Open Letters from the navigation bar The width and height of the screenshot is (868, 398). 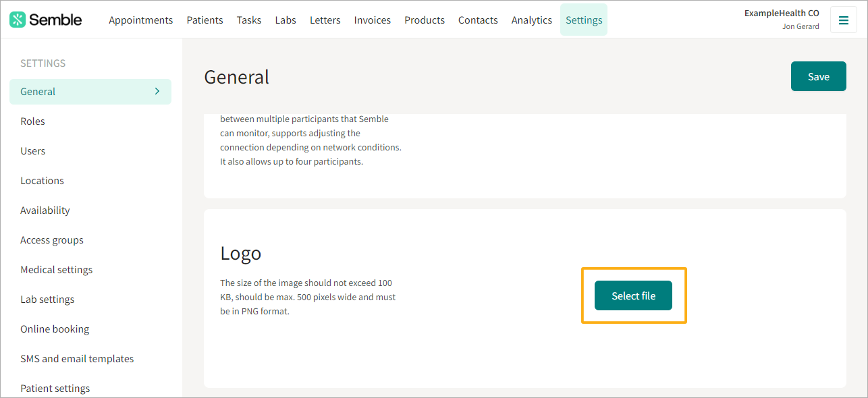point(325,20)
